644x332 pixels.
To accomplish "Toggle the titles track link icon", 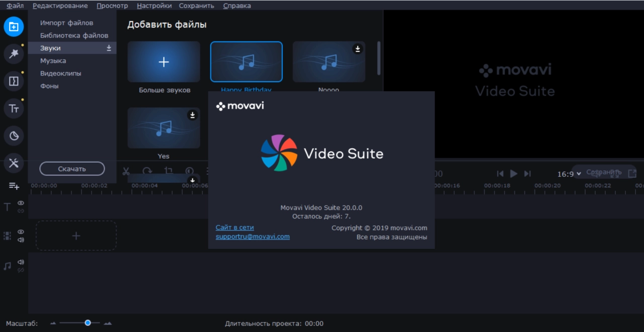I will point(21,211).
